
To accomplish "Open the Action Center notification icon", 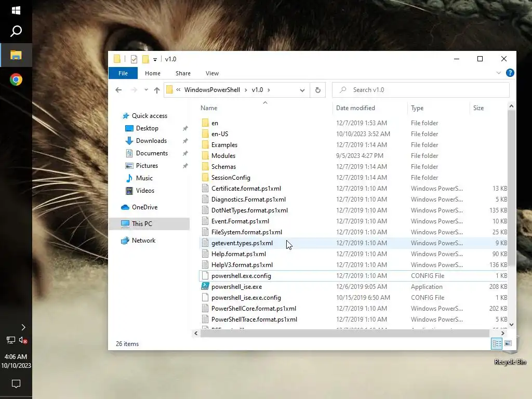I will coord(16,384).
